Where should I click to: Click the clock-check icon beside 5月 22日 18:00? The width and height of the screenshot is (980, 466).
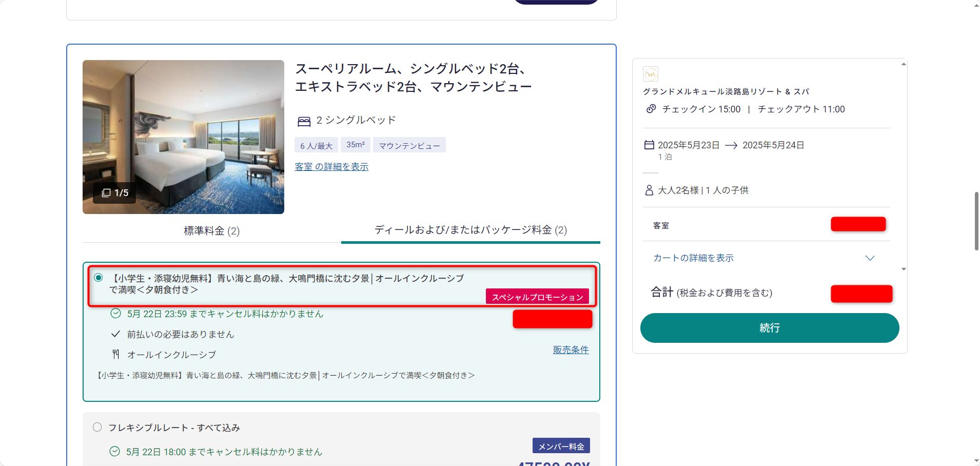(115, 451)
